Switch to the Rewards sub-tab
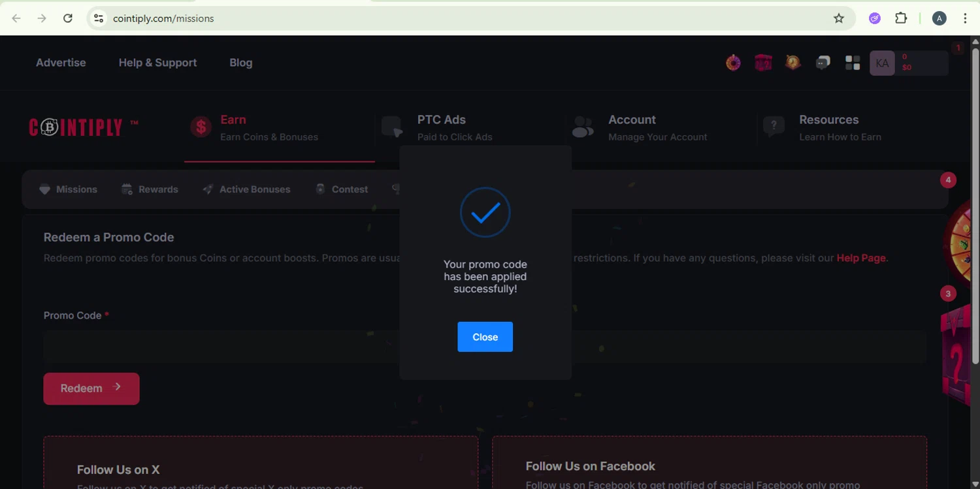This screenshot has width=980, height=489. 150,189
